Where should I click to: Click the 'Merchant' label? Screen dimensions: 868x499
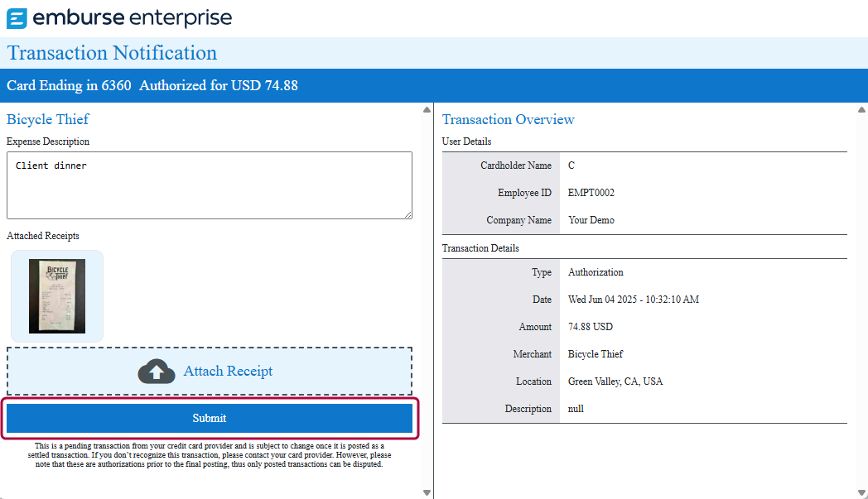(533, 354)
